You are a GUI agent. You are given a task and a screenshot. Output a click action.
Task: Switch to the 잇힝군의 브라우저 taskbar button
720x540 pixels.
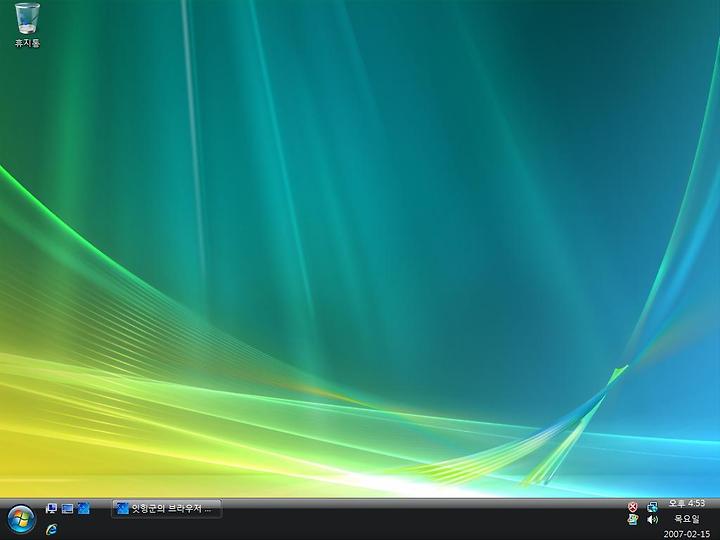pyautogui.click(x=167, y=509)
